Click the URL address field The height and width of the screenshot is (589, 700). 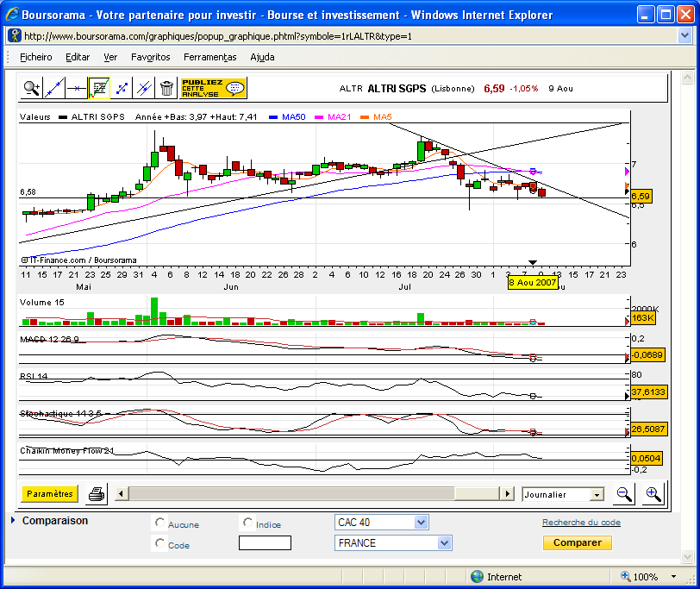point(348,36)
